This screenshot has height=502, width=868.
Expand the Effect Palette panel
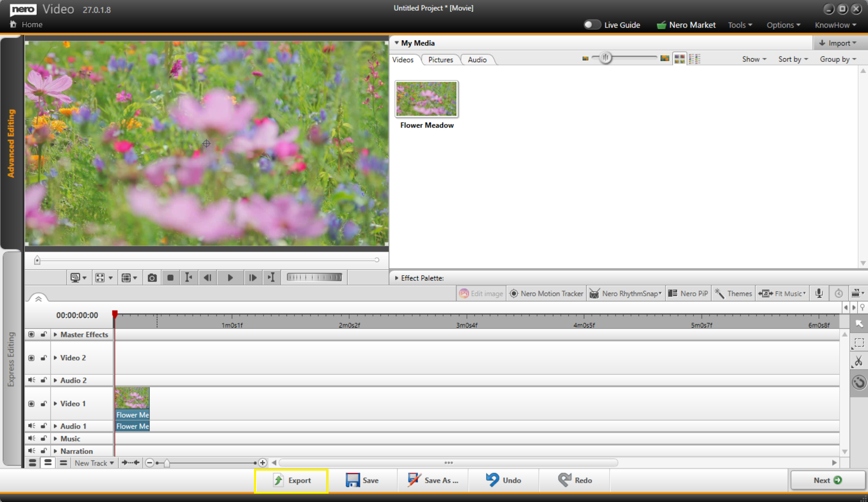click(396, 278)
